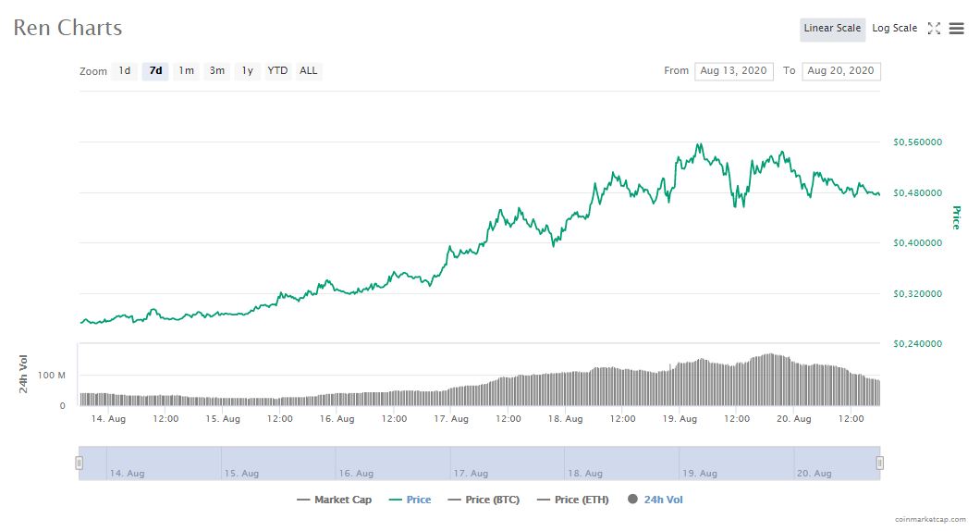This screenshot has width=980, height=531.
Task: Set zoom range to 3m
Action: [217, 70]
